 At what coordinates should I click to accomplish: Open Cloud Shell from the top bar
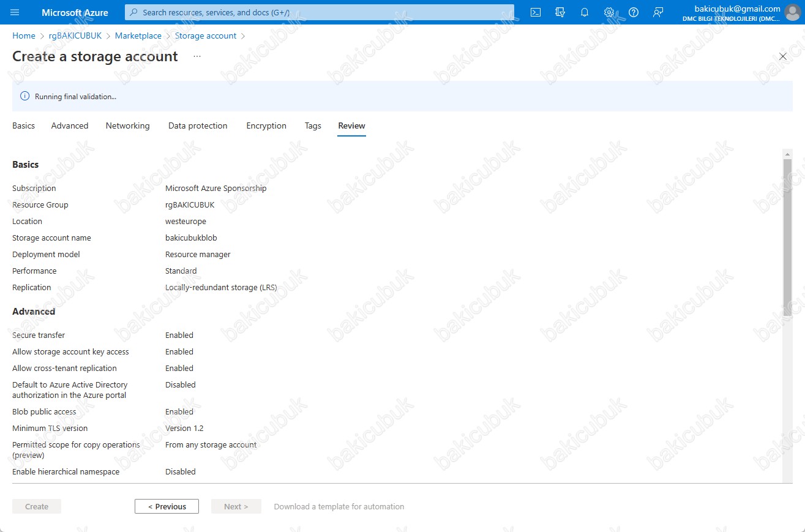coord(536,12)
